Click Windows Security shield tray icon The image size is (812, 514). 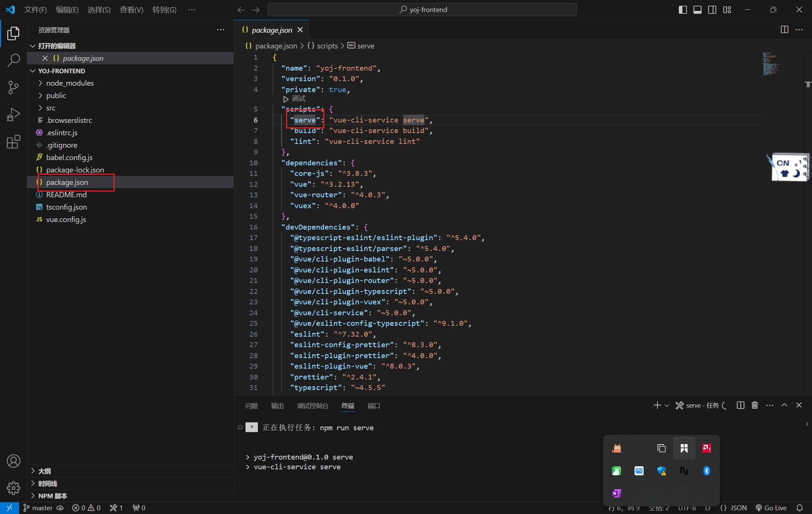click(662, 471)
